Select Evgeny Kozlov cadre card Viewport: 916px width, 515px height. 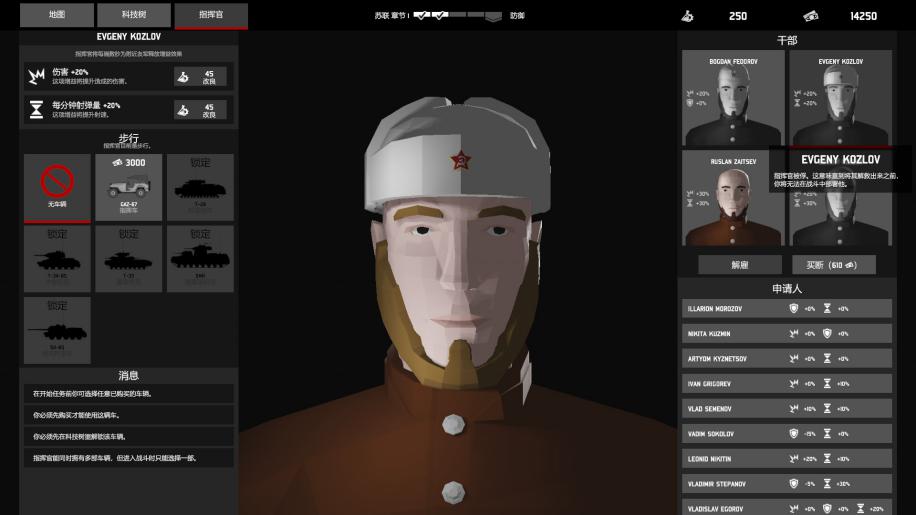click(841, 98)
